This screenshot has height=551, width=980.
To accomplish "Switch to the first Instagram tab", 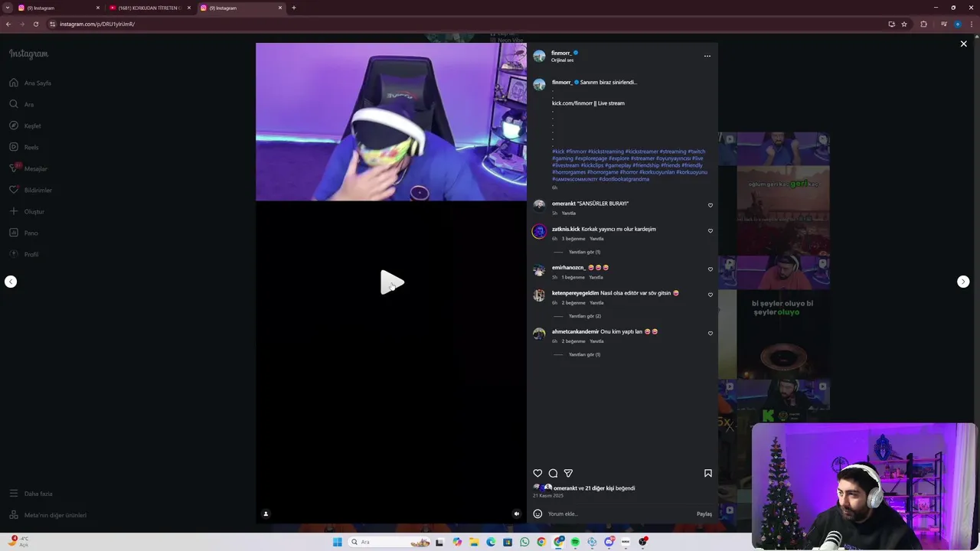I will [58, 8].
